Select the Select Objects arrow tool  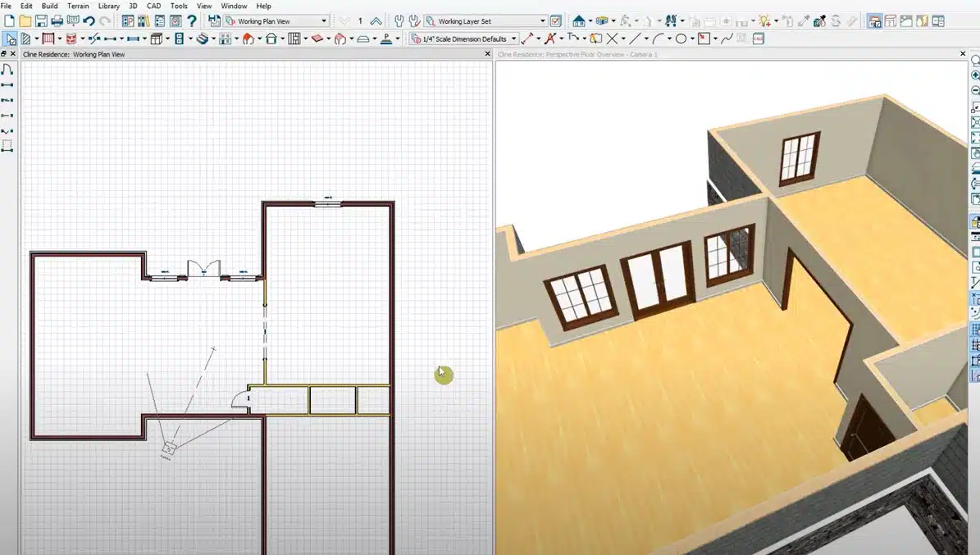tap(9, 38)
